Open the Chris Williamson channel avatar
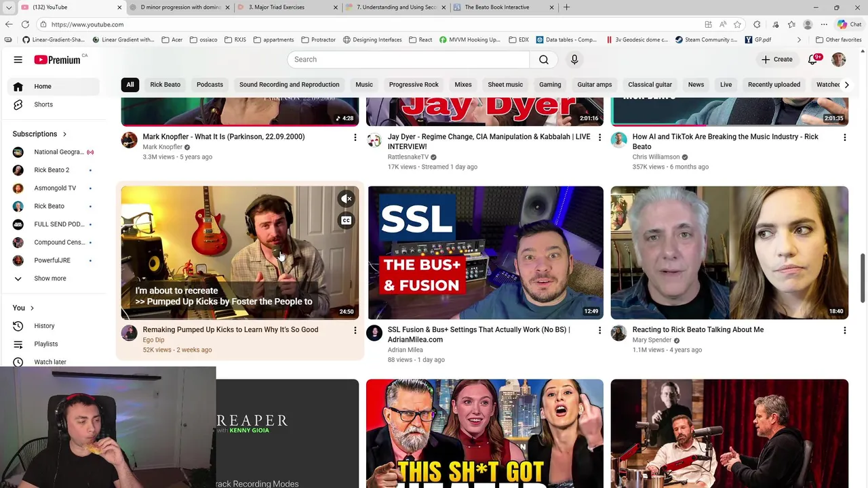This screenshot has width=868, height=488. (x=618, y=140)
